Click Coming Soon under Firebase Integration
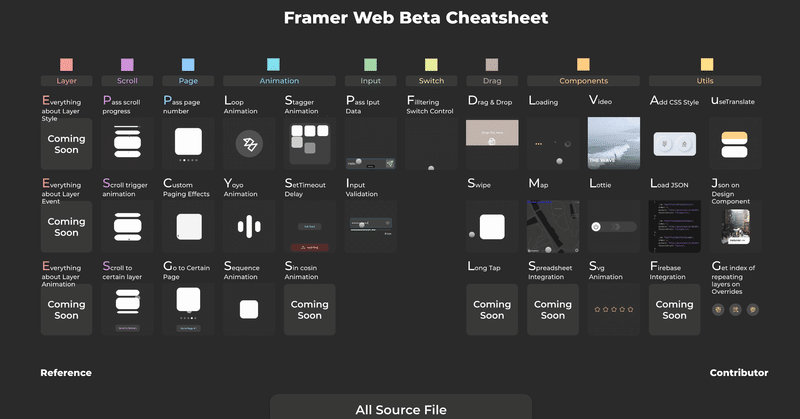Viewport: 800px width, 419px height. pos(674,310)
